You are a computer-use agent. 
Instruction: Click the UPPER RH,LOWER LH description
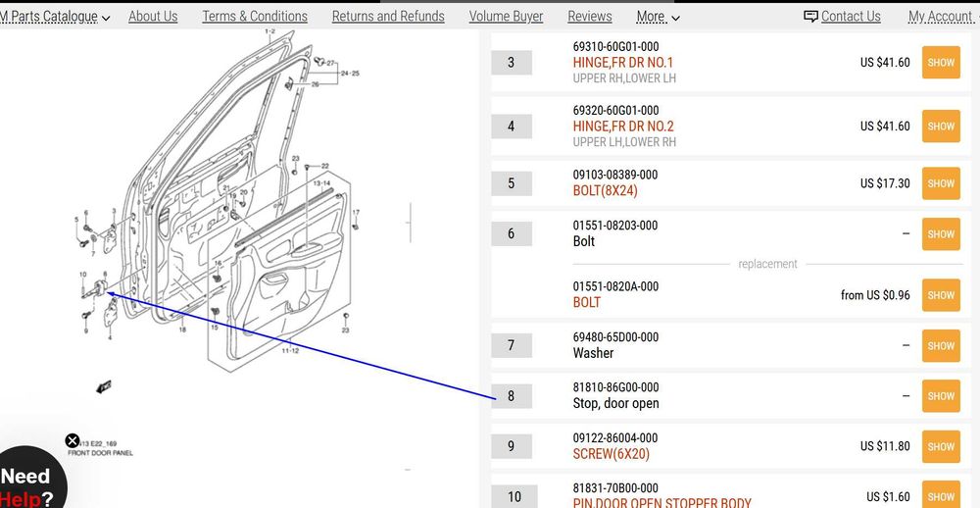[x=624, y=78]
